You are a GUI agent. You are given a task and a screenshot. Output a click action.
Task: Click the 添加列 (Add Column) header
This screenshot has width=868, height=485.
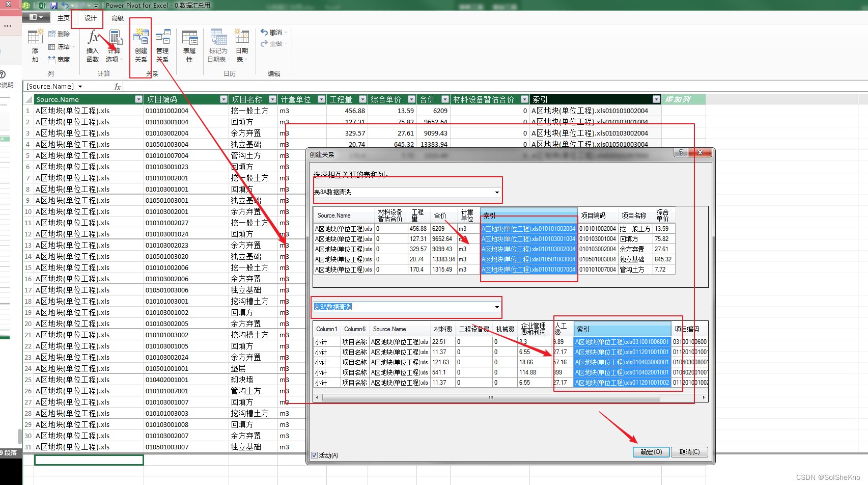pos(684,99)
